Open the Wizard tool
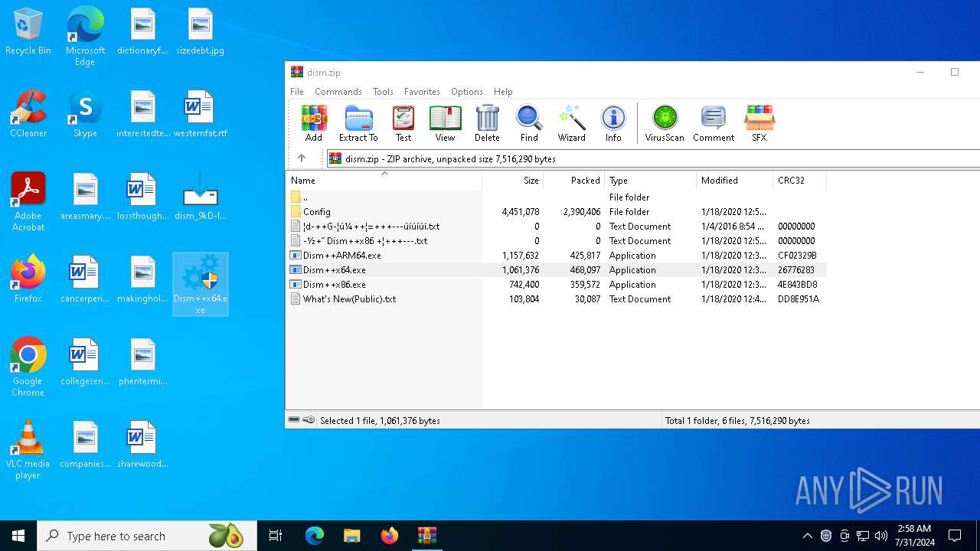The width and height of the screenshot is (980, 551). [571, 123]
